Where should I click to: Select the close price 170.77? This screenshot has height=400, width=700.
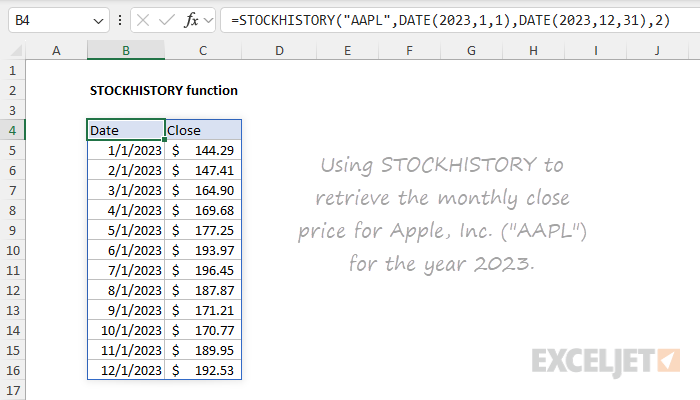tap(203, 330)
